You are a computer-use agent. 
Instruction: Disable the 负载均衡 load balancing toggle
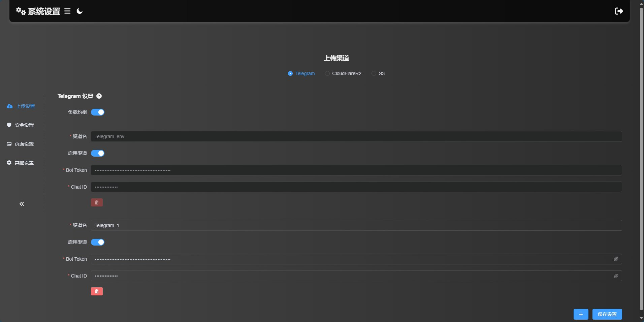click(x=97, y=112)
